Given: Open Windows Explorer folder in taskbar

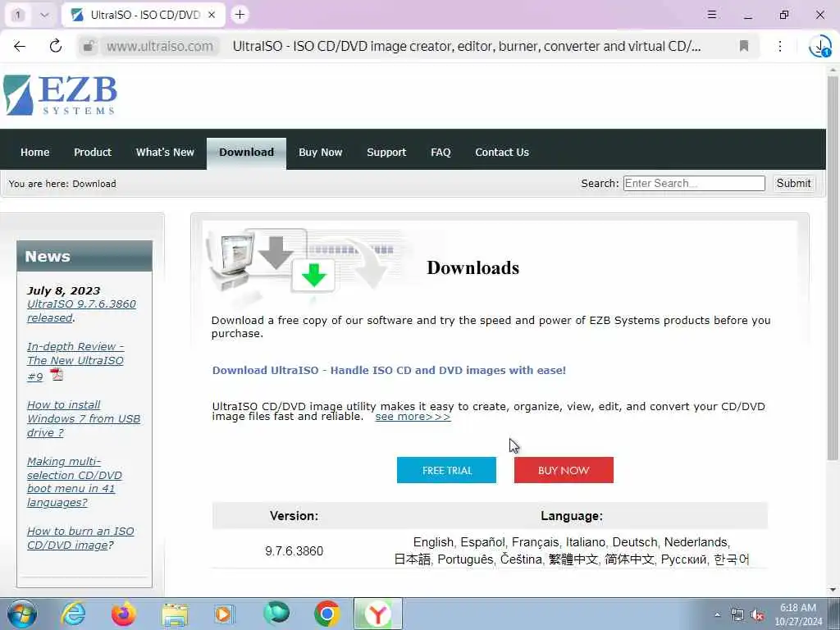Looking at the screenshot, I should pos(175,614).
